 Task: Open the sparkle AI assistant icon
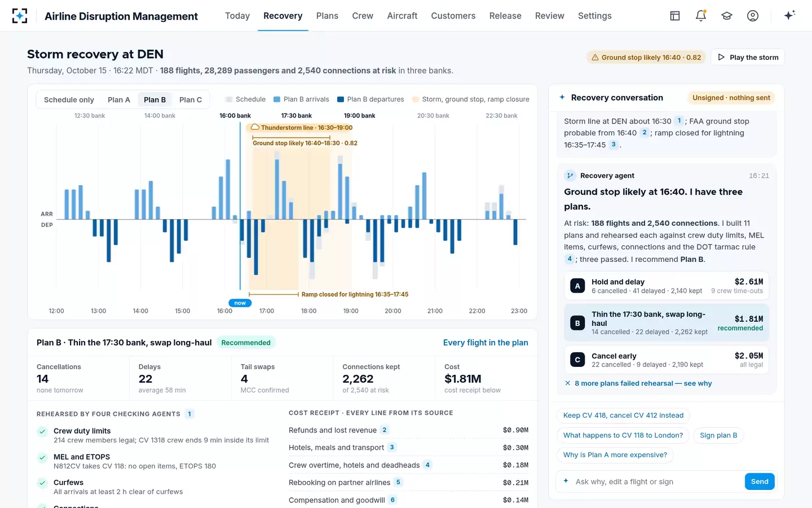[x=789, y=15]
